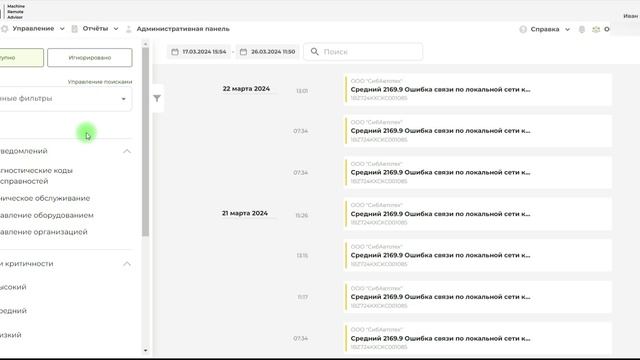
Task: Open end date field 26.03.2024 11:50
Action: (267, 52)
